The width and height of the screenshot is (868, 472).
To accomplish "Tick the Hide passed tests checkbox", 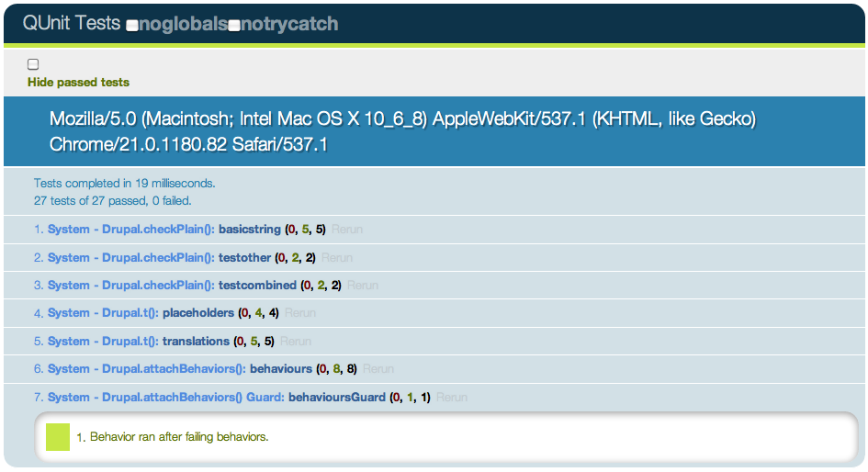I will [33, 64].
